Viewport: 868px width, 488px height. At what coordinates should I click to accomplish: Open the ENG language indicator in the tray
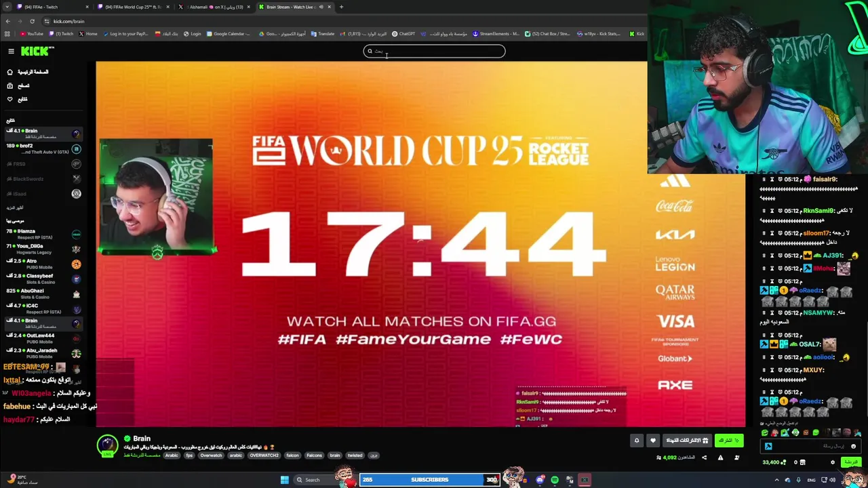(x=811, y=480)
